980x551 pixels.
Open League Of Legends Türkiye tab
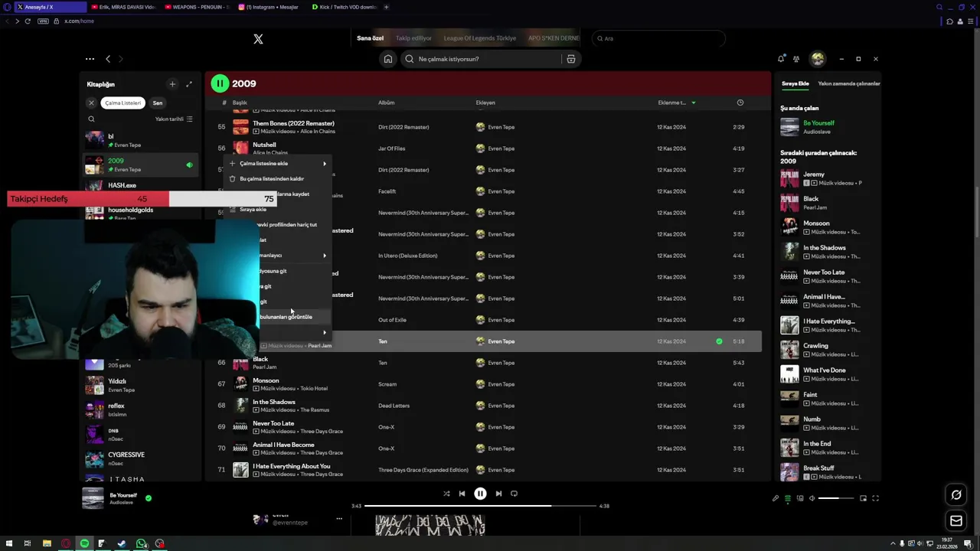pyautogui.click(x=479, y=38)
